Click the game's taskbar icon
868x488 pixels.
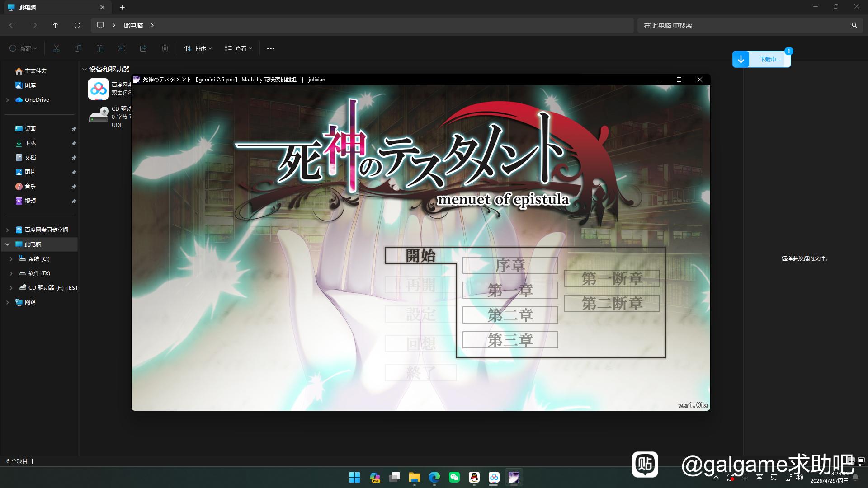pyautogui.click(x=514, y=477)
